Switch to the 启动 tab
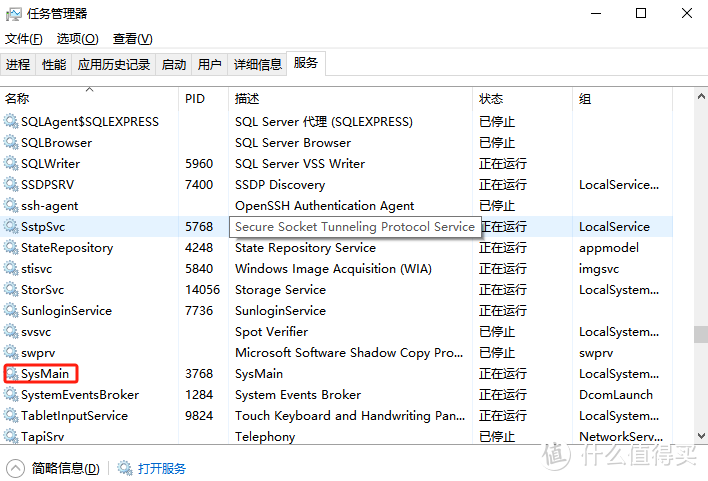This screenshot has height=481, width=708. coord(174,65)
